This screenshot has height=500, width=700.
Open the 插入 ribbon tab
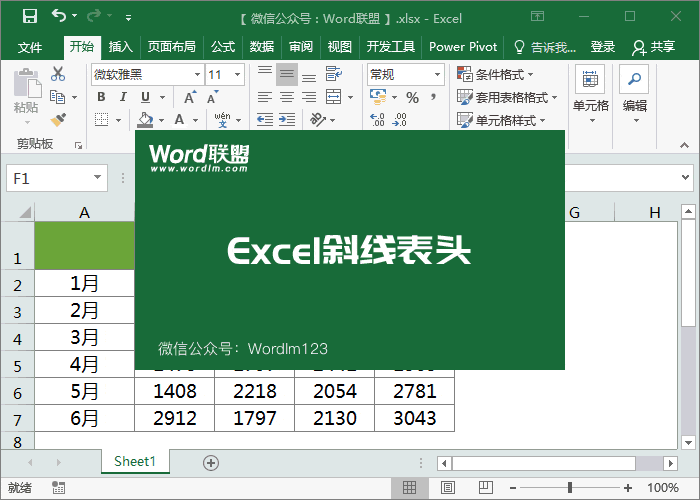[x=120, y=47]
